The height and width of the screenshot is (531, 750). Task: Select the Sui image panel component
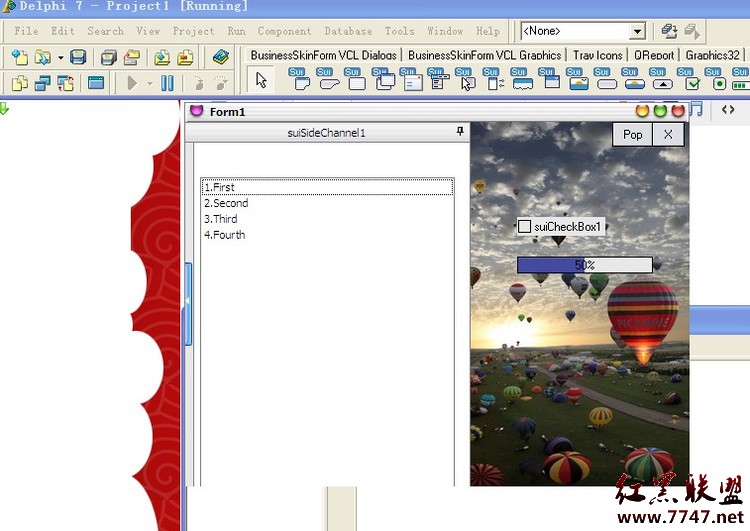click(577, 79)
